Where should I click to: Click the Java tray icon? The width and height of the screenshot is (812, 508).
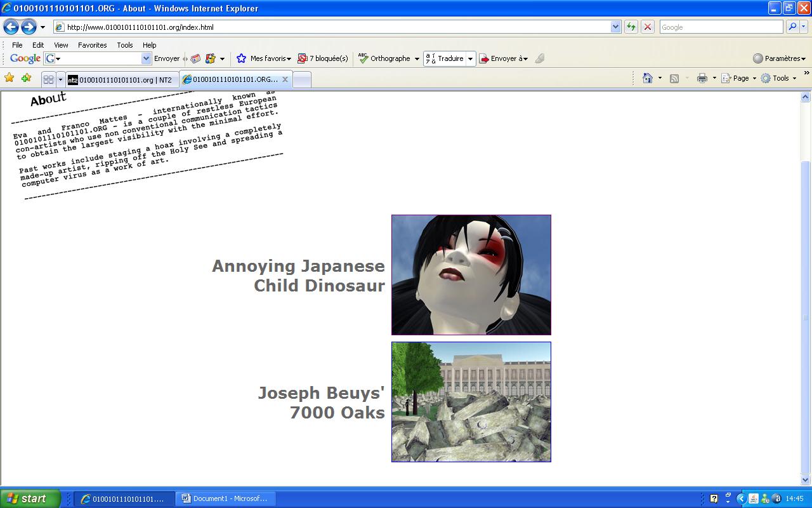pyautogui.click(x=753, y=498)
